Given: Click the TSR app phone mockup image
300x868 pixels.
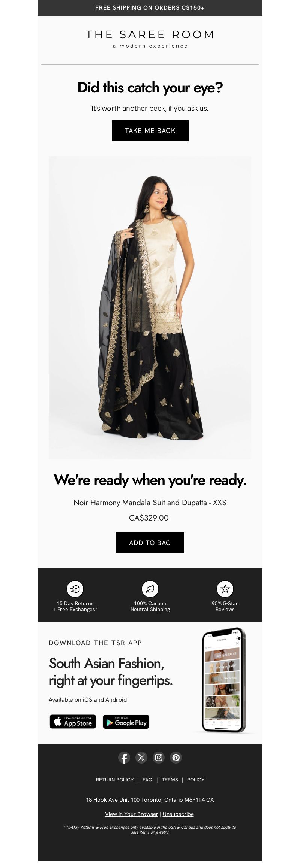Looking at the screenshot, I should (x=224, y=680).
